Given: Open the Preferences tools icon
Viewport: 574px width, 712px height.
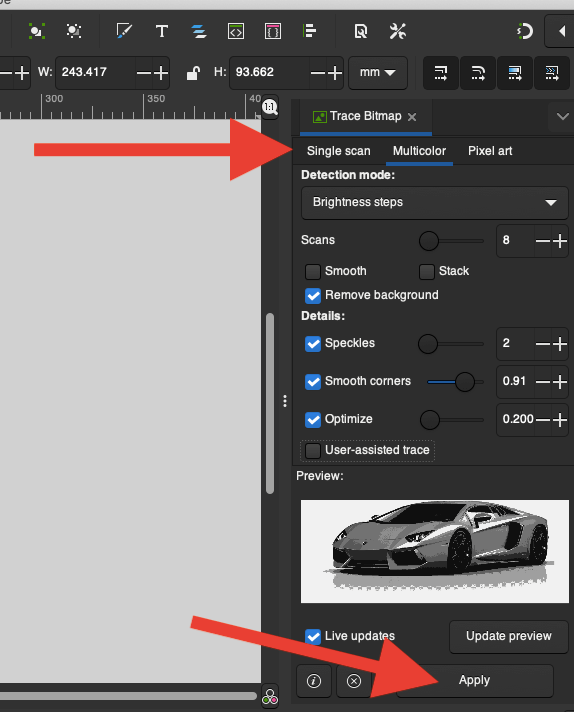Looking at the screenshot, I should coord(397,31).
